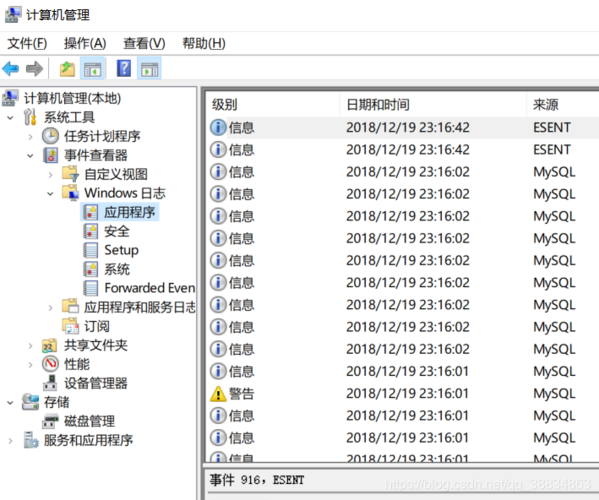Image resolution: width=599 pixels, height=500 pixels.
Task: Click the blue Back arrow toolbar icon
Action: pyautogui.click(x=10, y=69)
